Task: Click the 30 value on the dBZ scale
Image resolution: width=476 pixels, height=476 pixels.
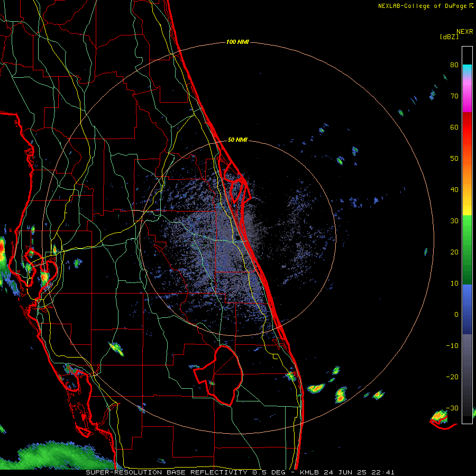Action: (454, 221)
